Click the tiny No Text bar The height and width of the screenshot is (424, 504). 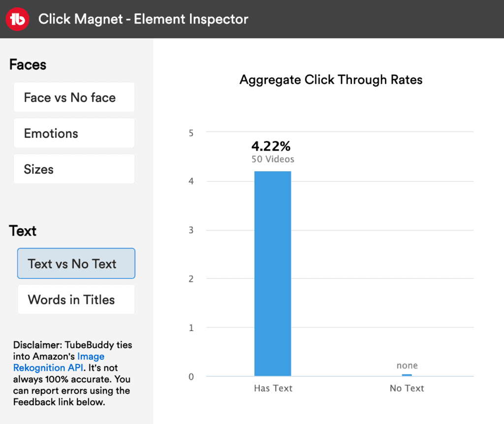point(407,375)
